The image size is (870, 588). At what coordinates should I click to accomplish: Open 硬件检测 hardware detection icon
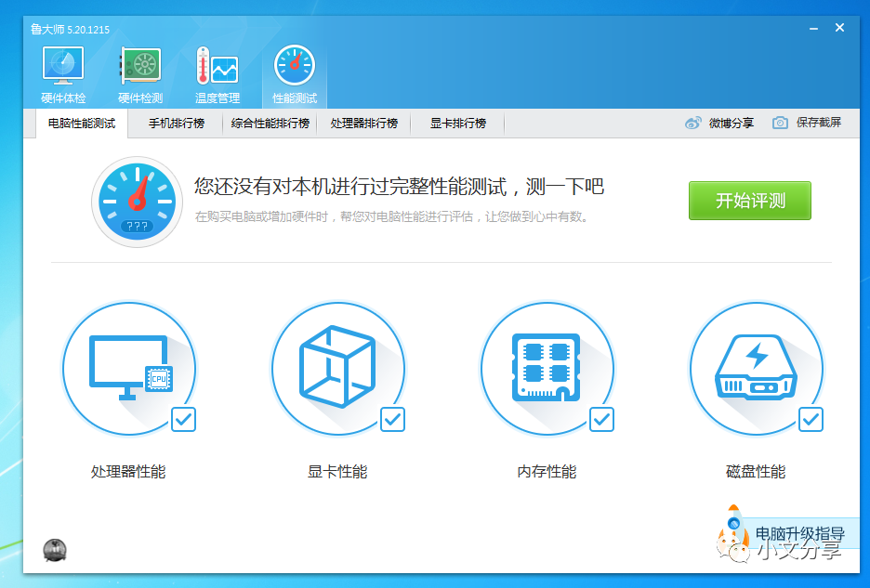click(140, 65)
